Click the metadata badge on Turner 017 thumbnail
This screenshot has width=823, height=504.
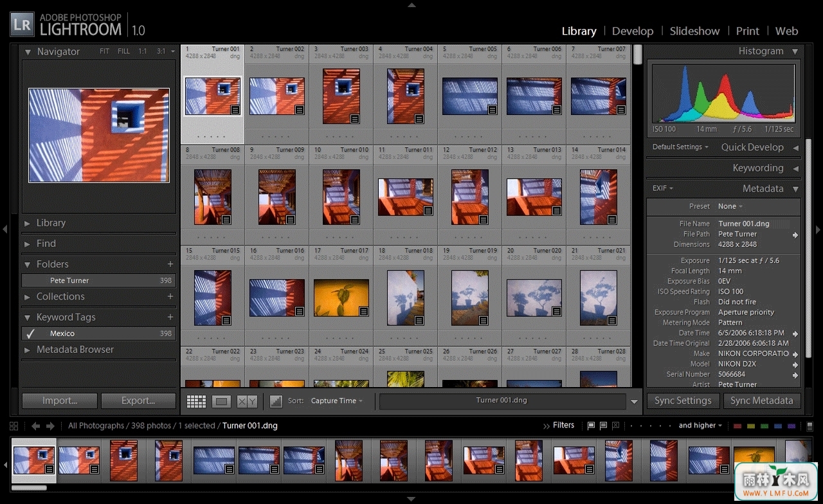(363, 311)
